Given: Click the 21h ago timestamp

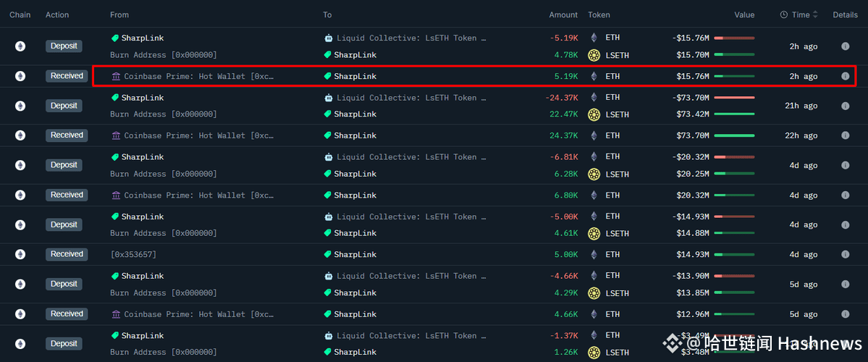Looking at the screenshot, I should [x=801, y=106].
